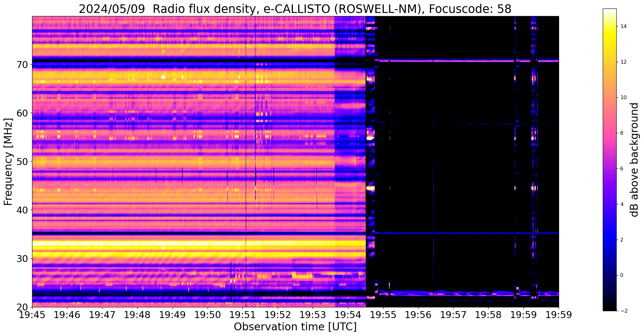The width and height of the screenshot is (644, 336).
Task: Click the 70 MHz frequency tick label
Action: (23, 65)
